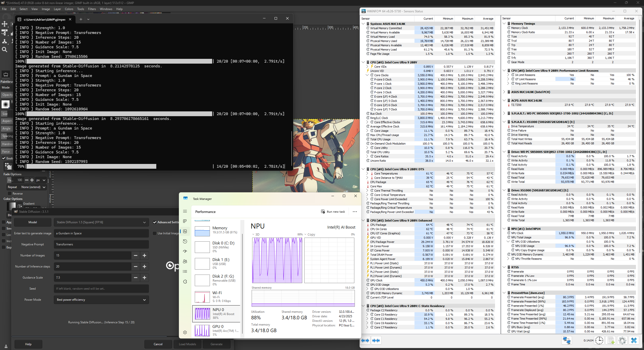Click HWiNFO log file add icon

coord(611,340)
